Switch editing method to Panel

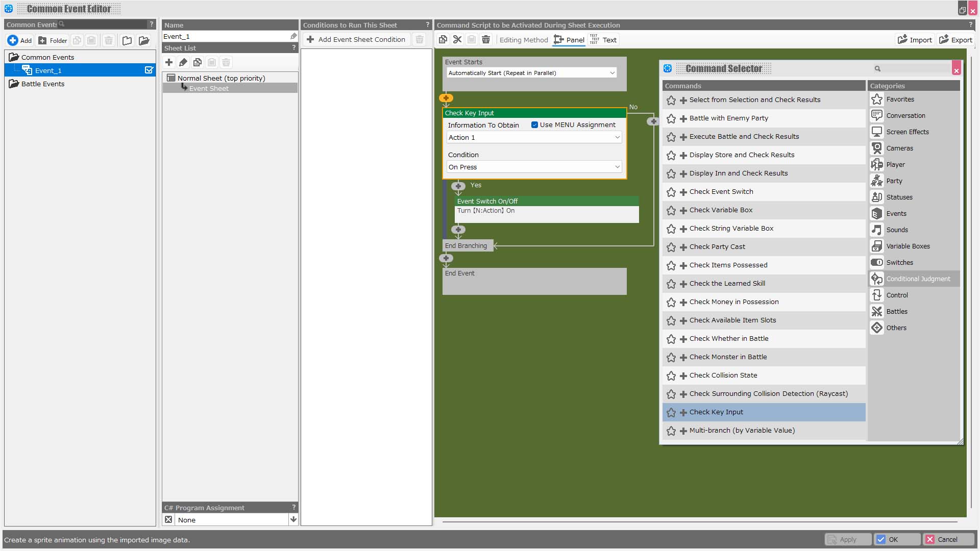click(569, 40)
